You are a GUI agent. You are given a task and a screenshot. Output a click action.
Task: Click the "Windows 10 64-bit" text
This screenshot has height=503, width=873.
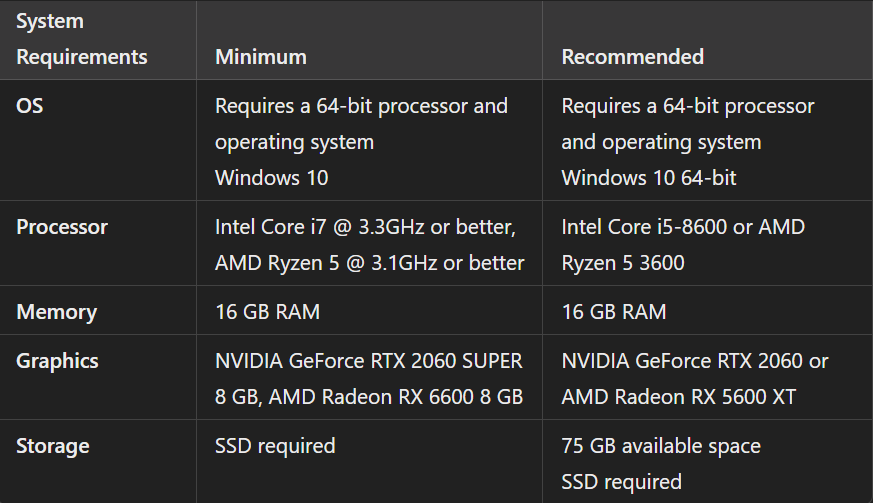coord(647,178)
